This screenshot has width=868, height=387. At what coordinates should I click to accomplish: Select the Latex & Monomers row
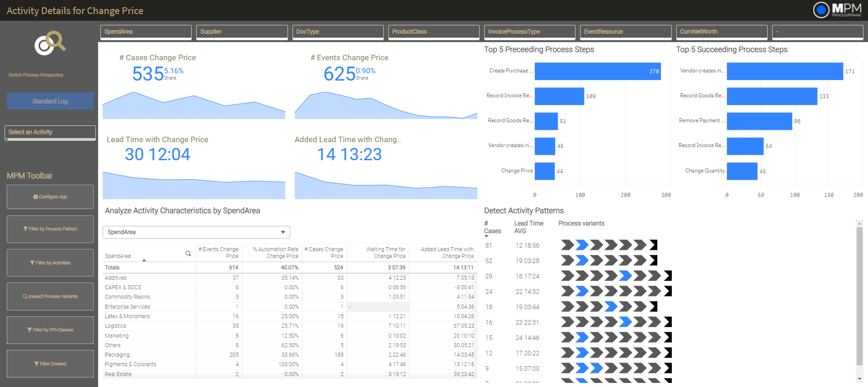tap(290, 316)
